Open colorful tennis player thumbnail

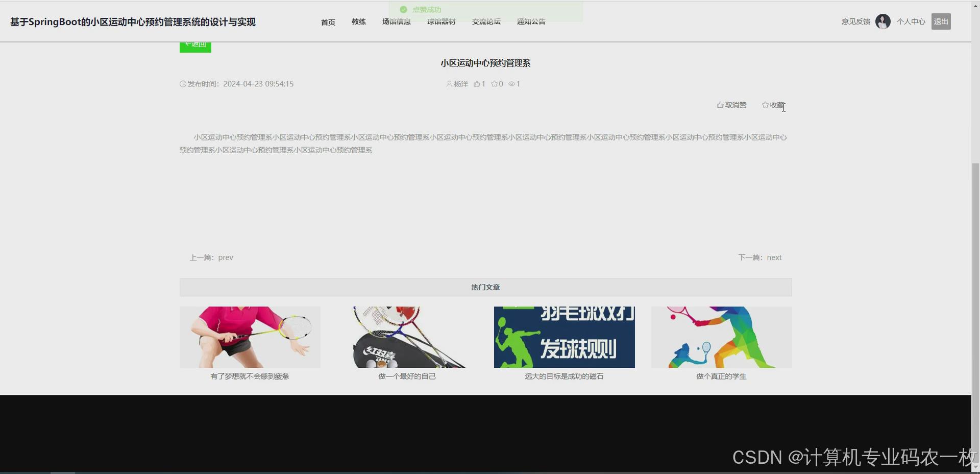pyautogui.click(x=722, y=337)
